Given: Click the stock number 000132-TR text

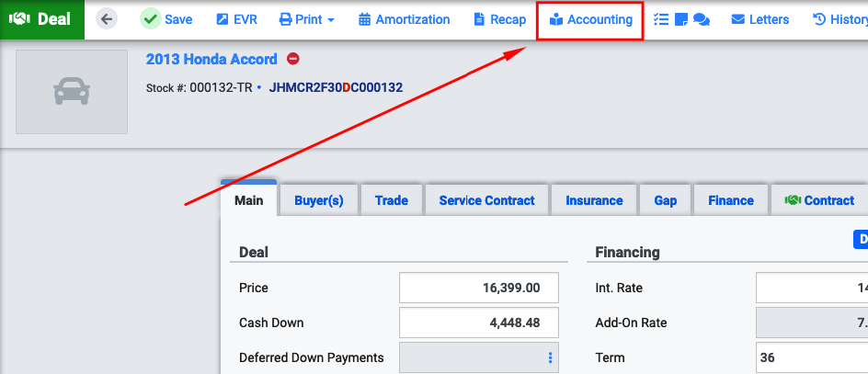Looking at the screenshot, I should pyautogui.click(x=221, y=87).
